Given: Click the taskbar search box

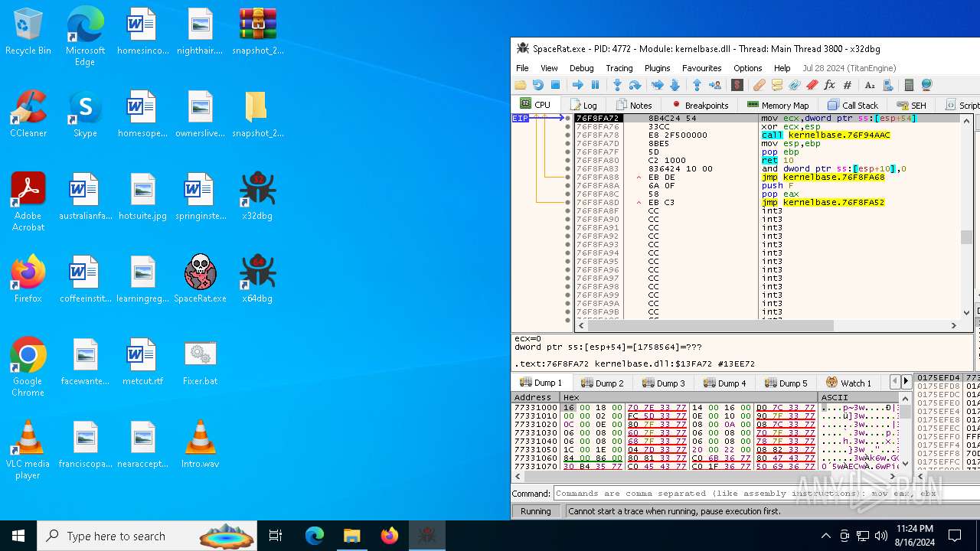Looking at the screenshot, I should point(146,536).
